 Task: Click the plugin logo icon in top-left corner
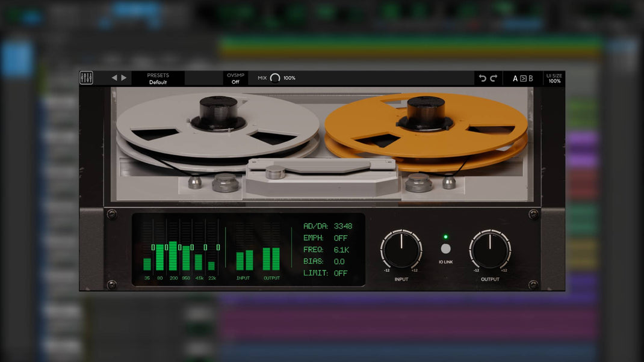pyautogui.click(x=87, y=78)
